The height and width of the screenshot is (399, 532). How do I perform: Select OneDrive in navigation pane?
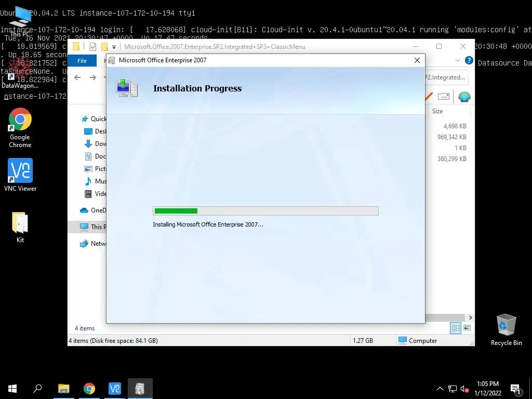(93, 210)
